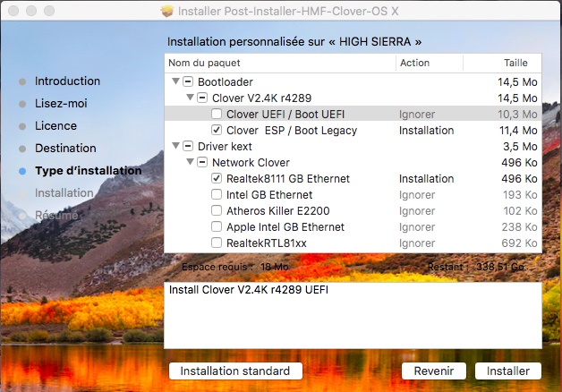This screenshot has width=562, height=392.
Task: Click the 193 Ko size value
Action: pyautogui.click(x=520, y=195)
